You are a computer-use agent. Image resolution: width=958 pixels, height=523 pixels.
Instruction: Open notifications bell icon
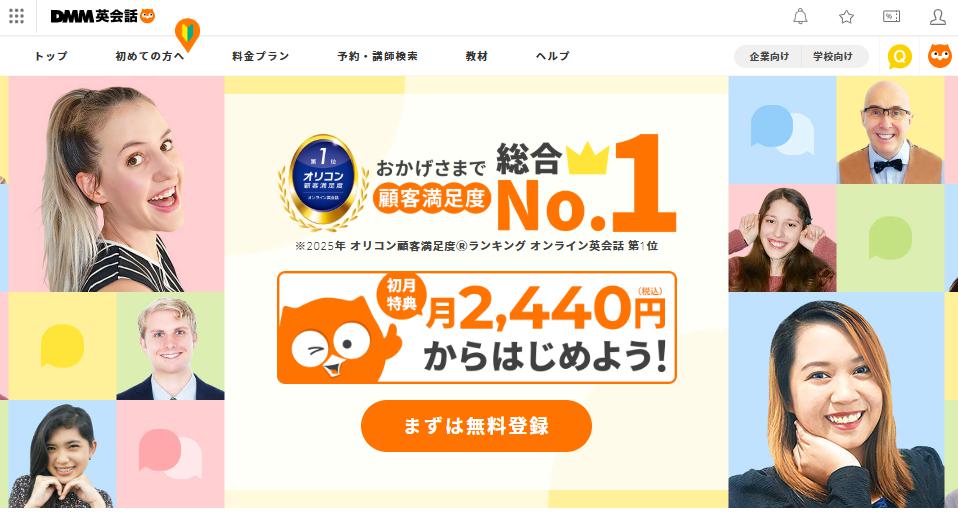coord(800,16)
